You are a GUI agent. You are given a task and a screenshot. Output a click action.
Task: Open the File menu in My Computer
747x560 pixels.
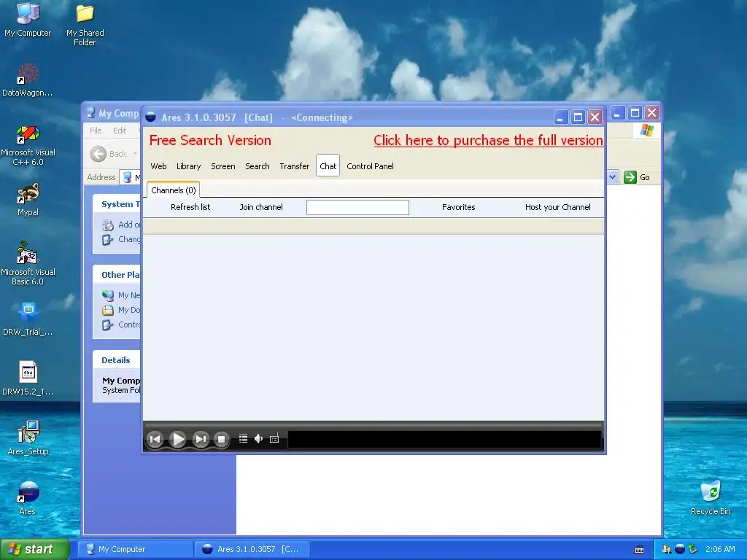96,131
